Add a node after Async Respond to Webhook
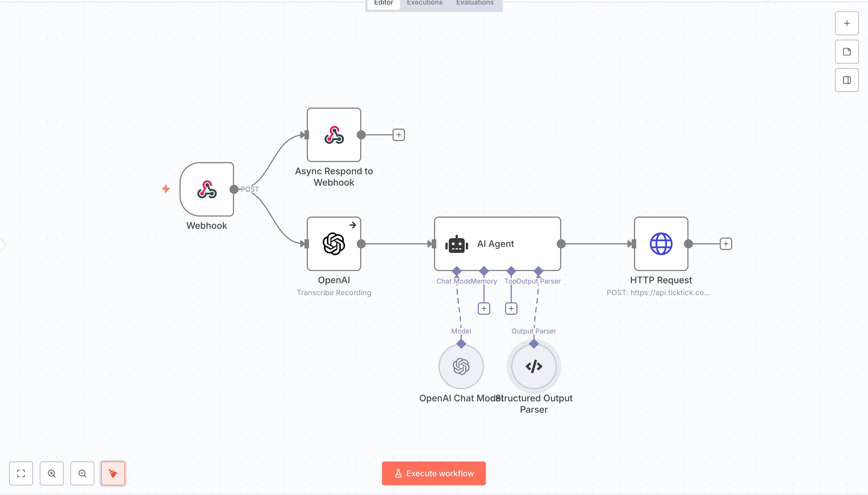The height and width of the screenshot is (495, 868). click(398, 135)
